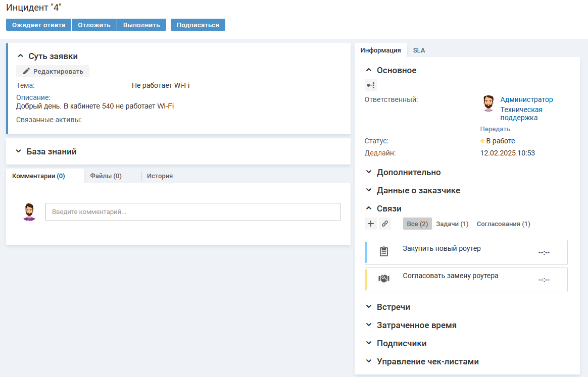Switch to the SLA tab
Viewport: 588px width, 377px height.
[x=419, y=50]
